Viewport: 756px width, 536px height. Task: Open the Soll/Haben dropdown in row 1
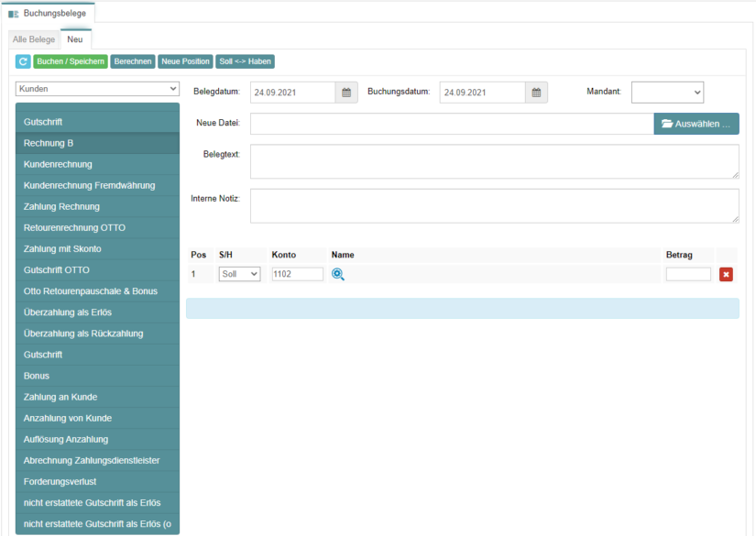(x=239, y=274)
